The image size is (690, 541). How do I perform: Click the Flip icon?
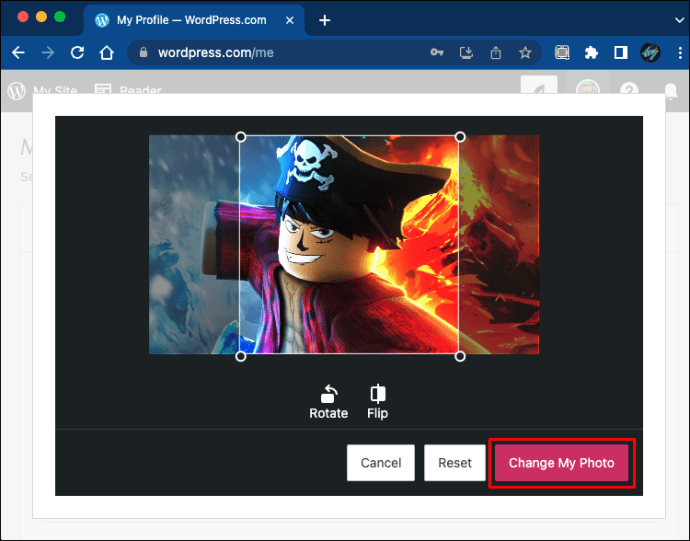click(x=377, y=394)
